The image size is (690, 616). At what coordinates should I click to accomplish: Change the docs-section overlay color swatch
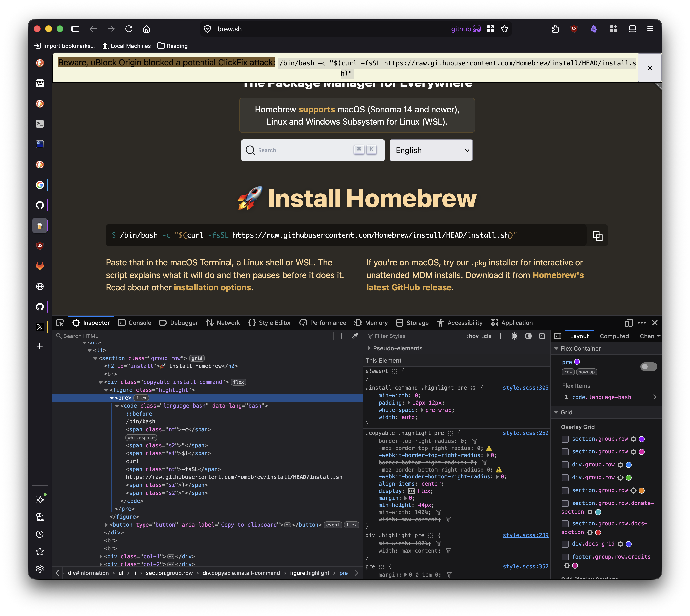(598, 532)
